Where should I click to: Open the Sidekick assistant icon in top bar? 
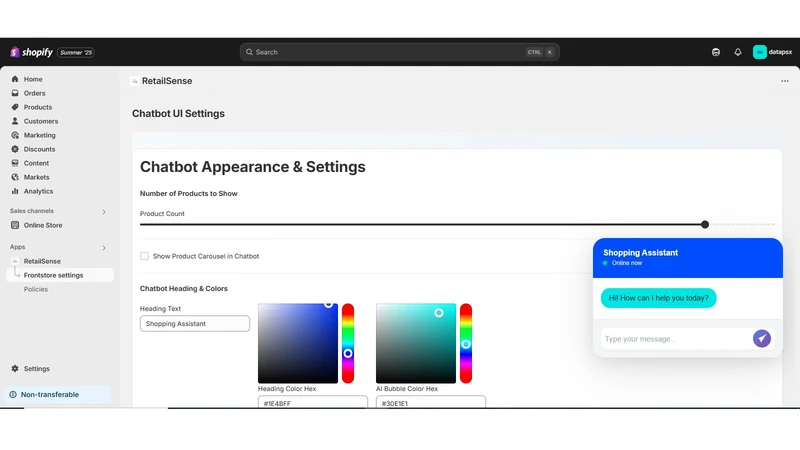[x=716, y=52]
